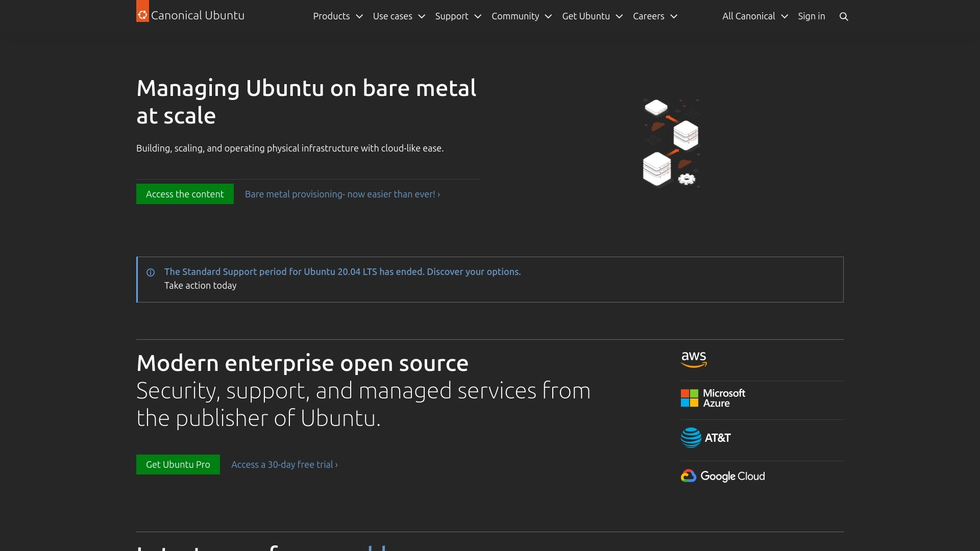Expand the Careers chevron arrow
980x551 pixels.
(x=674, y=16)
